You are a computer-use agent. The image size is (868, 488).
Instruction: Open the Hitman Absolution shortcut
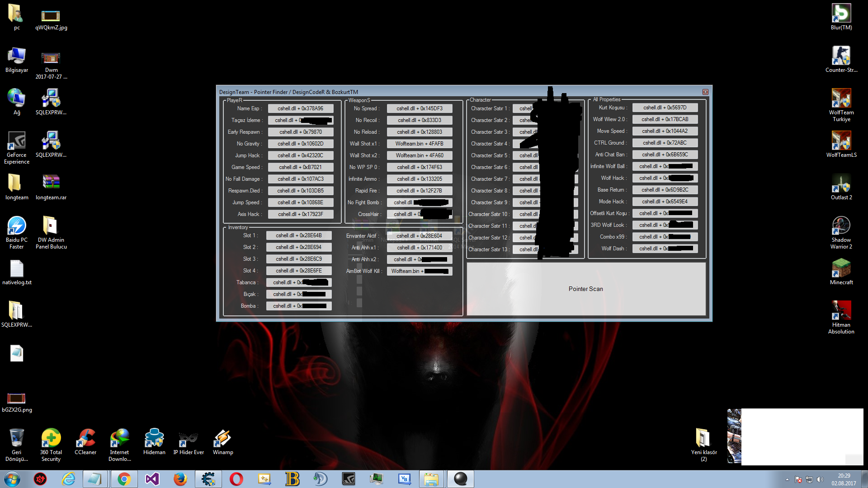coord(841,317)
